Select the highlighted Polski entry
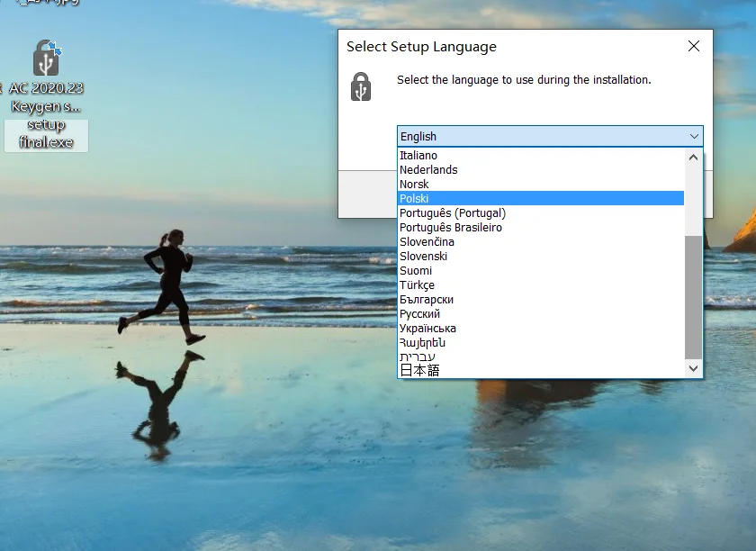 click(x=541, y=198)
